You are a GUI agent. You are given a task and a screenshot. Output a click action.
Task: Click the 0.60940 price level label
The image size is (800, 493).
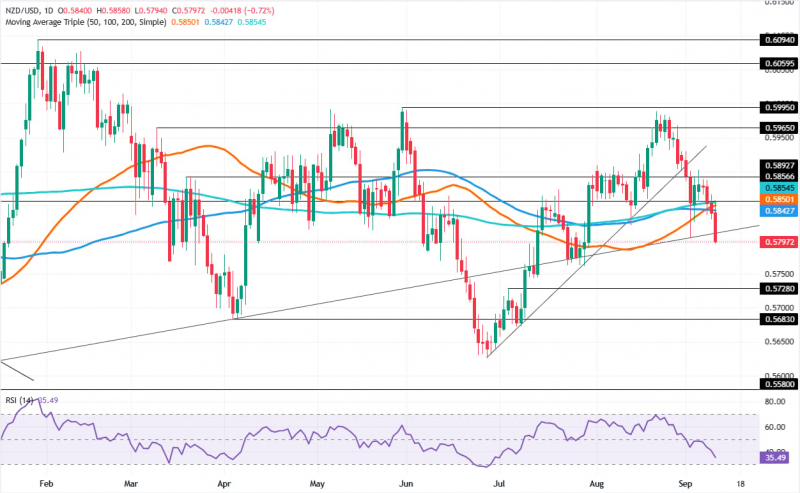point(778,40)
